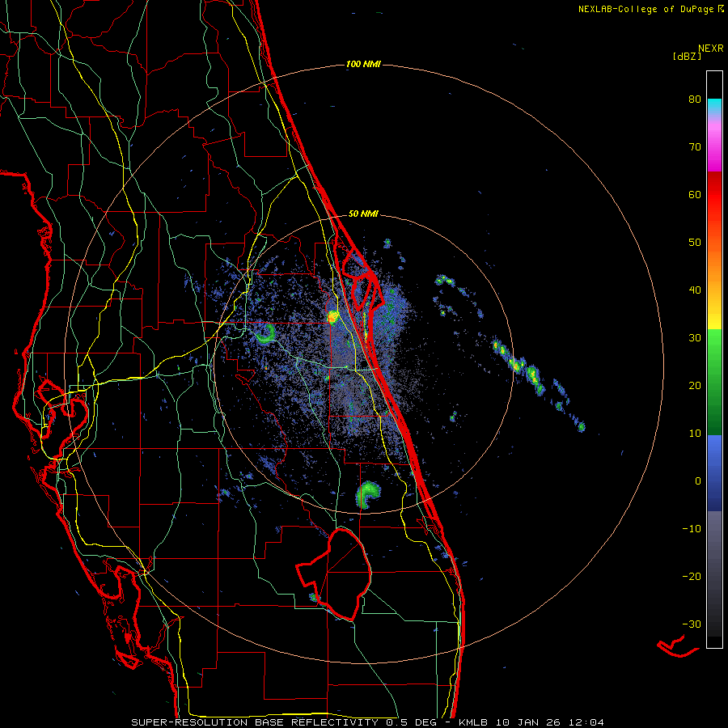Click the 20 value on the dBZ scale
Viewport: 728px width, 728px height.
(695, 387)
